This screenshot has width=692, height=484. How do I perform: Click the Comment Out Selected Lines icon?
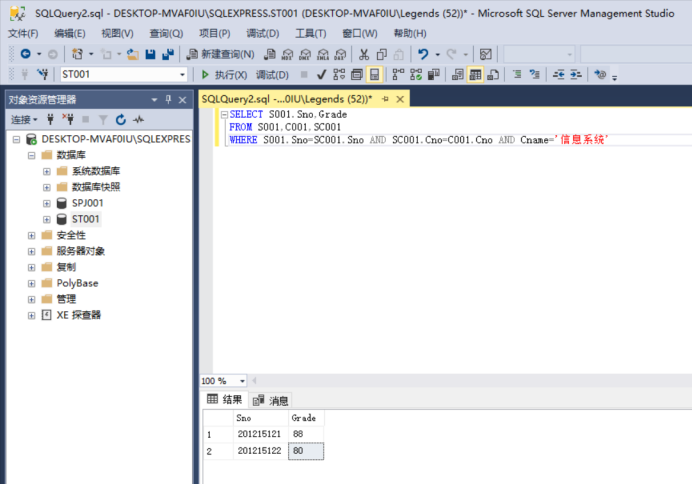click(517, 75)
